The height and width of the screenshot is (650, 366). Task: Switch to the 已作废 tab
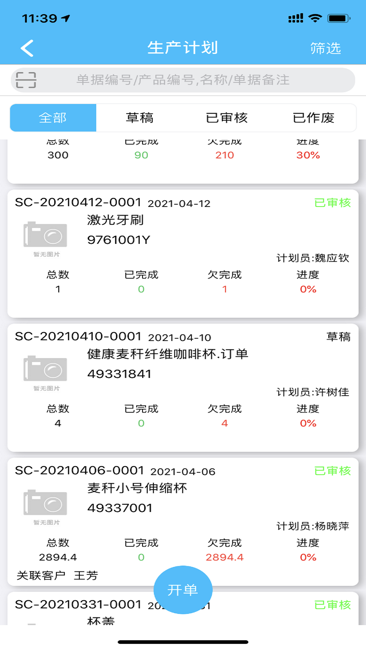pos(313,118)
